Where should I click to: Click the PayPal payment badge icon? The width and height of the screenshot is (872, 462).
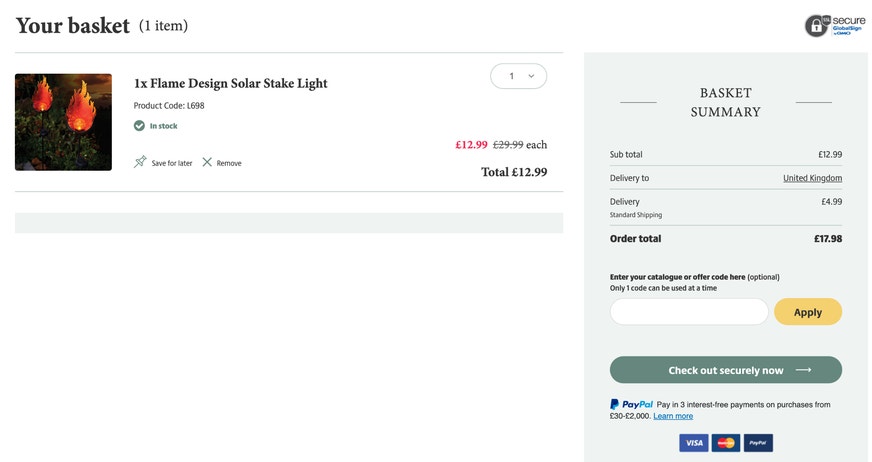pyautogui.click(x=758, y=443)
